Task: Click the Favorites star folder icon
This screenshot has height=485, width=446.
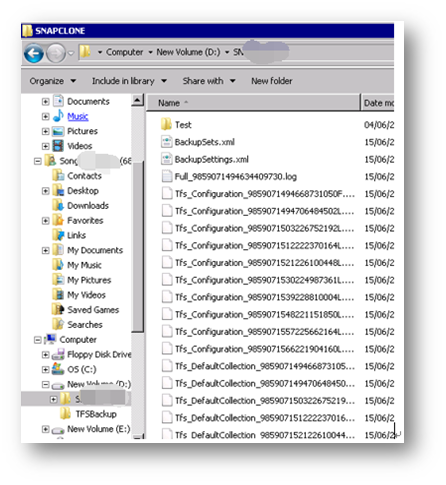Action: [58, 220]
